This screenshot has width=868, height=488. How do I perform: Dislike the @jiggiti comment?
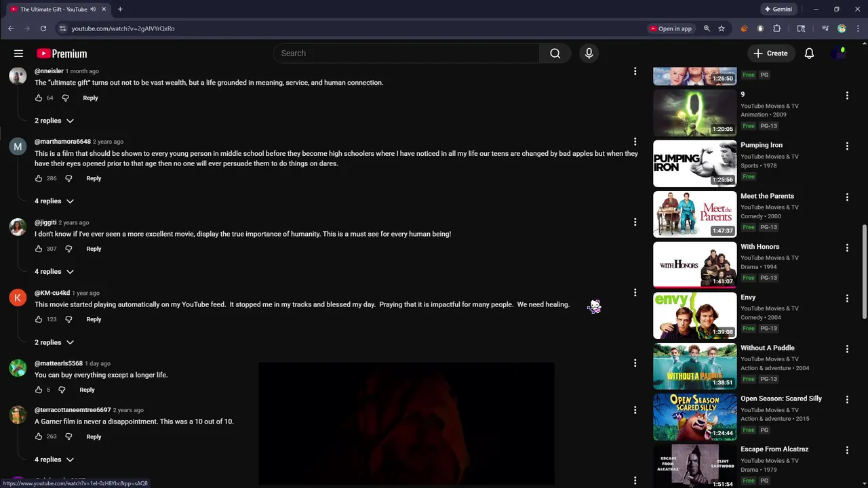(68, 249)
